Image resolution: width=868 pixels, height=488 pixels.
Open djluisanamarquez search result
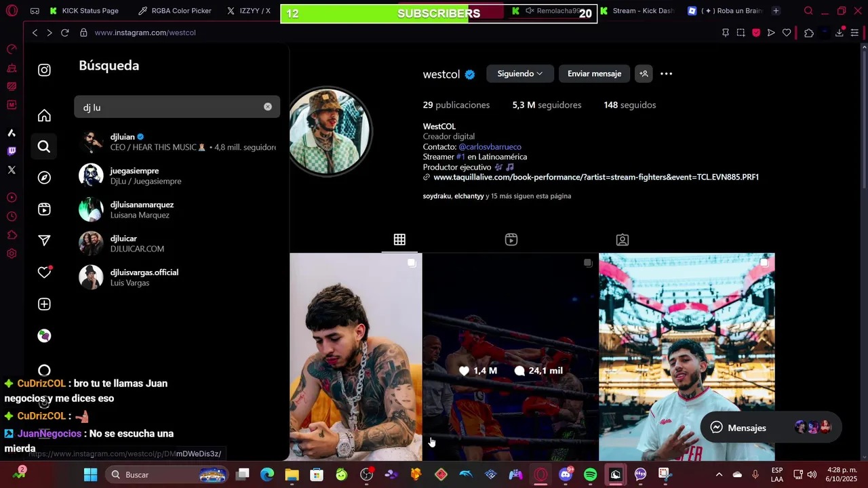click(177, 209)
